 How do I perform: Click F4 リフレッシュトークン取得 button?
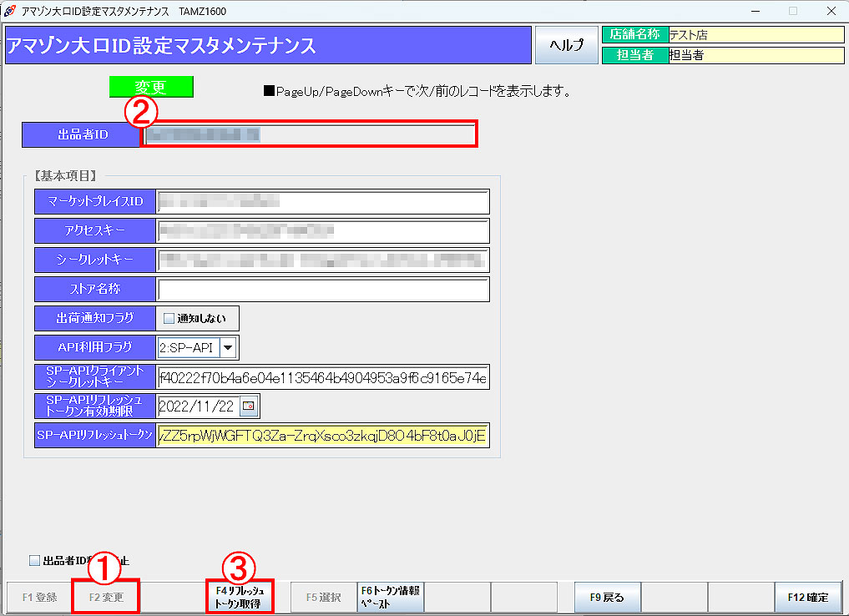[240, 598]
